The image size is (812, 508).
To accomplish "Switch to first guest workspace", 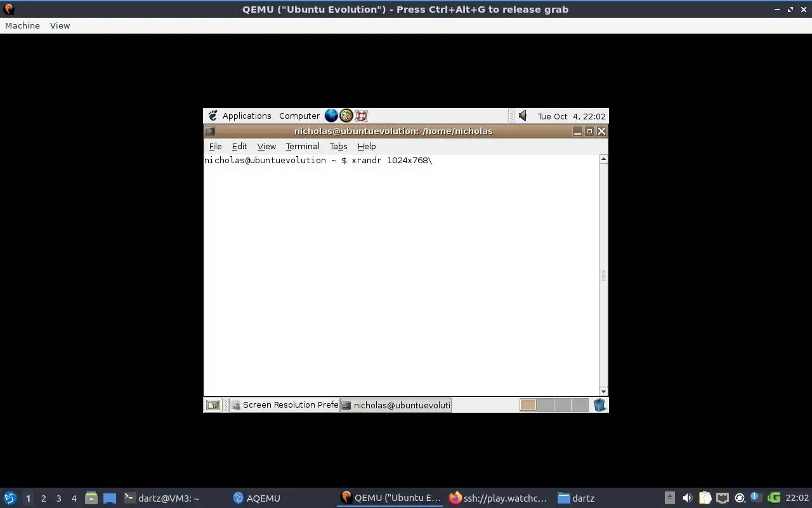I will click(x=528, y=405).
